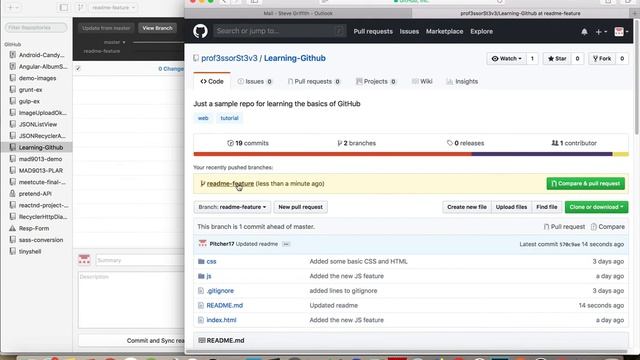Click Upload files button

(x=511, y=207)
